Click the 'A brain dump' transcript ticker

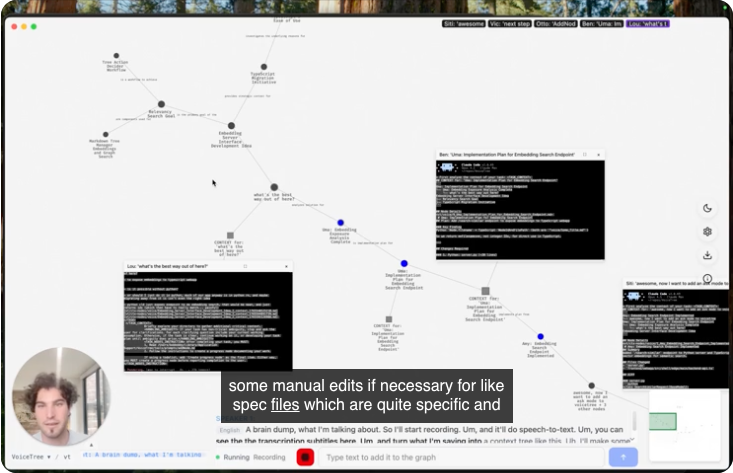(142, 454)
